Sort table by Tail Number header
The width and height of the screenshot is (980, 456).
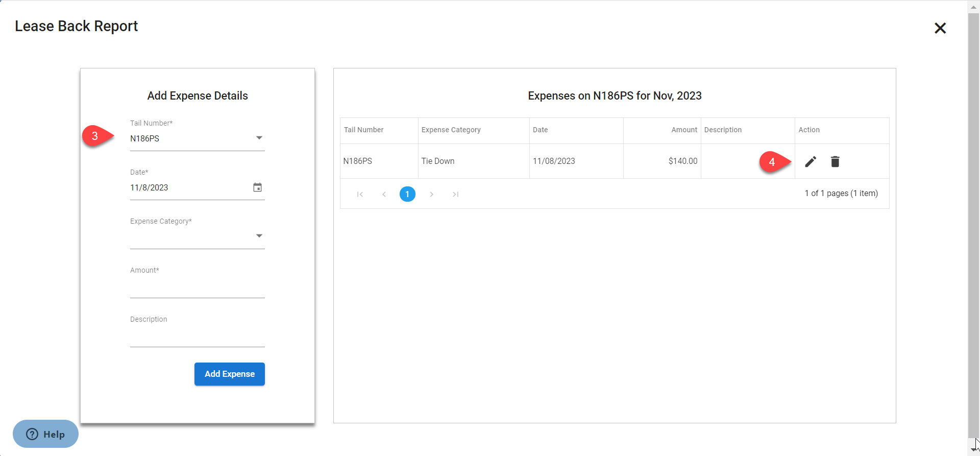pos(363,130)
